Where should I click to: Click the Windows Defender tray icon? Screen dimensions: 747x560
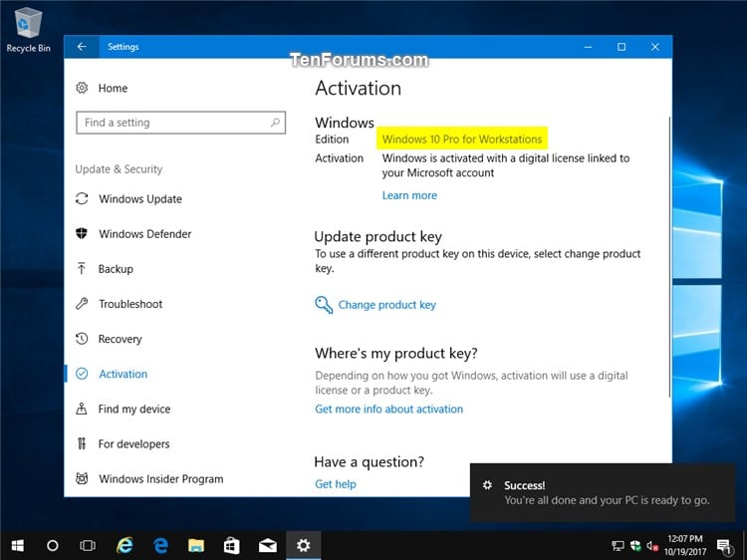click(635, 546)
